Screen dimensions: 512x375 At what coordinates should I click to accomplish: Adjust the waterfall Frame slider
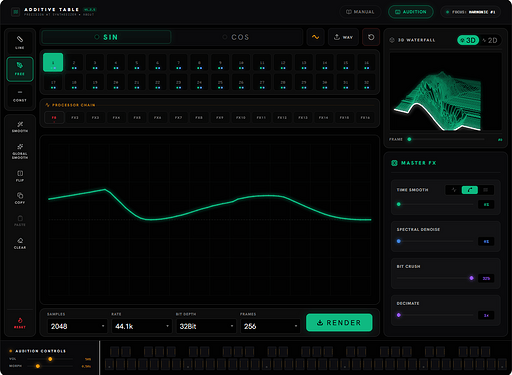click(446, 139)
